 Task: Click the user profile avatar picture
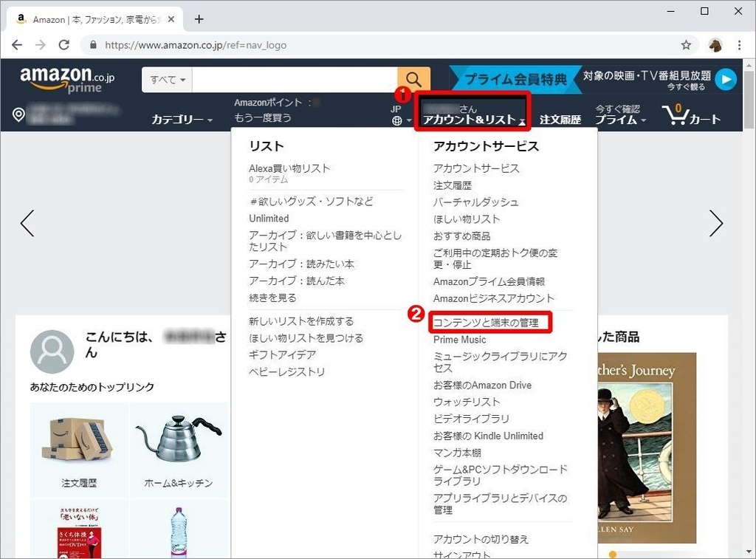52,351
